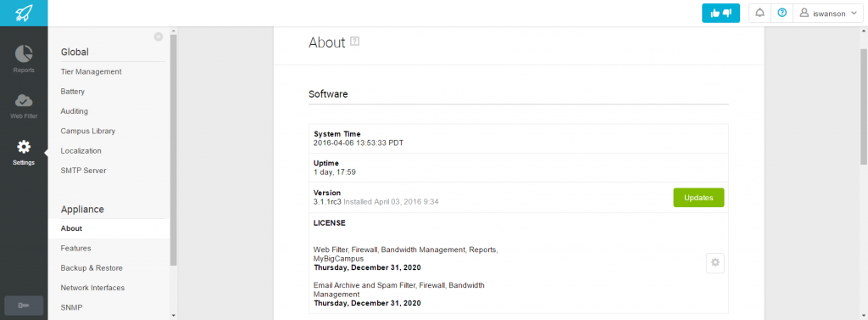Open the iswanson user dropdown
The image size is (868, 320).
(827, 14)
